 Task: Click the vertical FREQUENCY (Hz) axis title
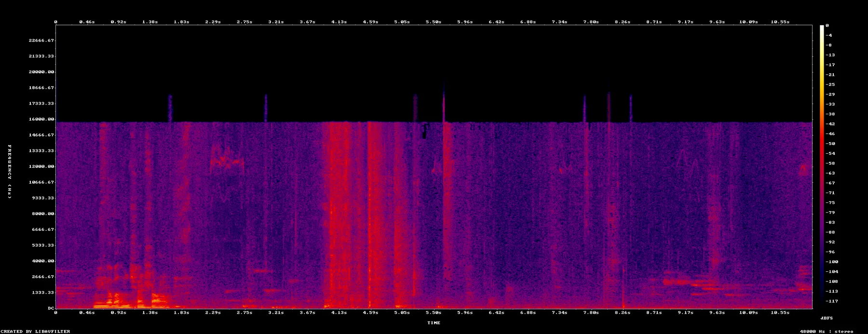coord(9,172)
